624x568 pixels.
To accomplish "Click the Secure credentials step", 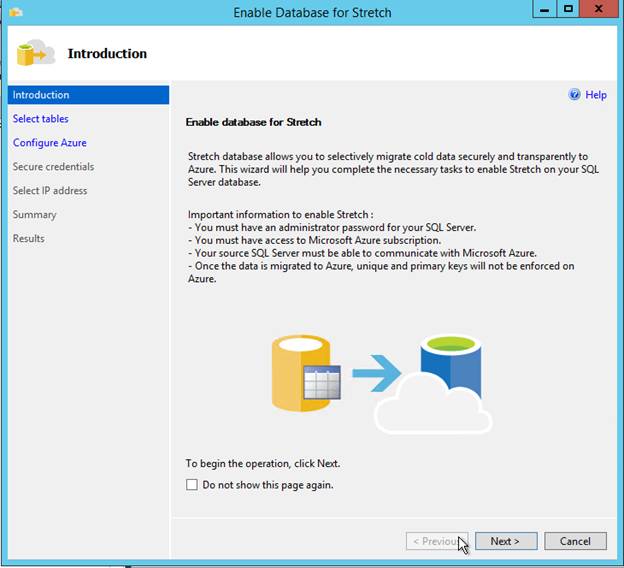I will 53,166.
